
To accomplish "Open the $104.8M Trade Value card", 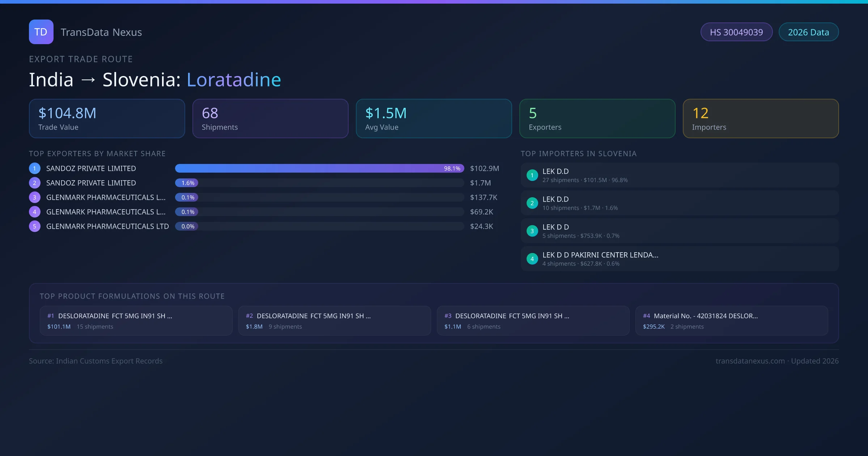I will pos(107,119).
